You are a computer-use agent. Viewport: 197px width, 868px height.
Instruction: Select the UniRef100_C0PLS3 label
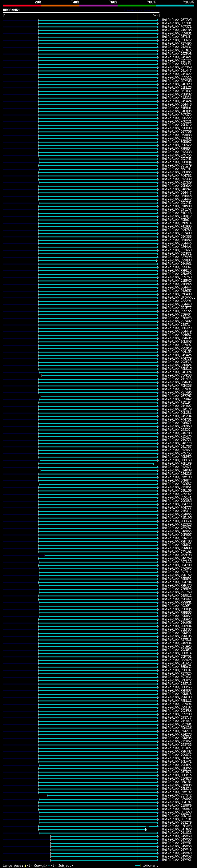tap(177, 460)
